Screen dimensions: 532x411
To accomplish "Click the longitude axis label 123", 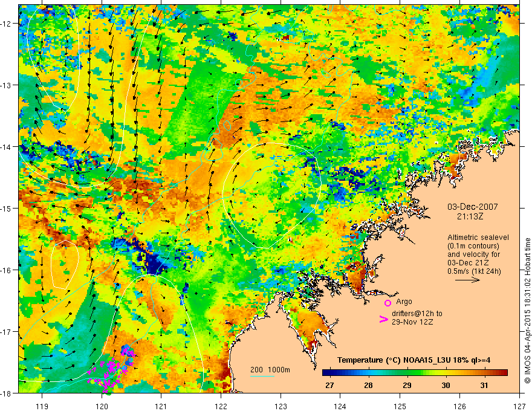I will click(x=281, y=406).
